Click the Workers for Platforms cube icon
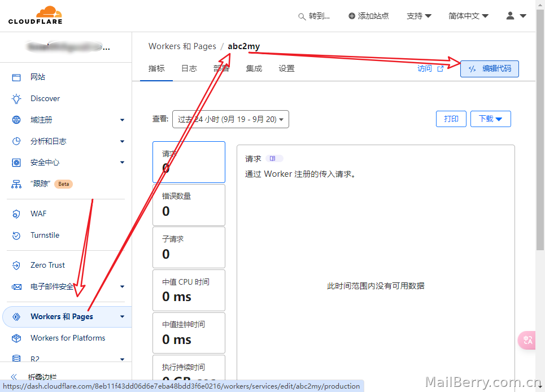The image size is (545, 392). [16, 338]
